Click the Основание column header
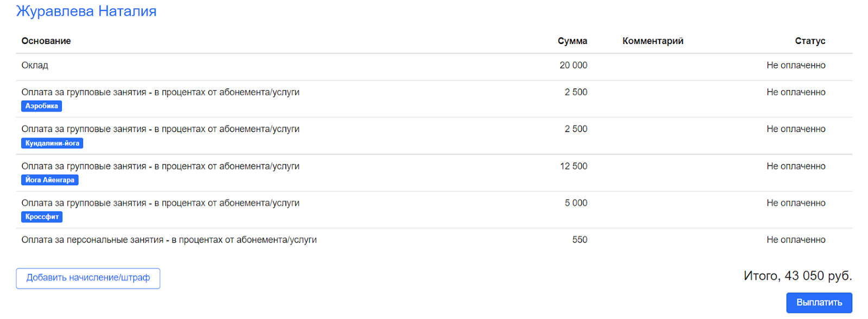Screen dimensions: 868x319 pyautogui.click(x=46, y=41)
